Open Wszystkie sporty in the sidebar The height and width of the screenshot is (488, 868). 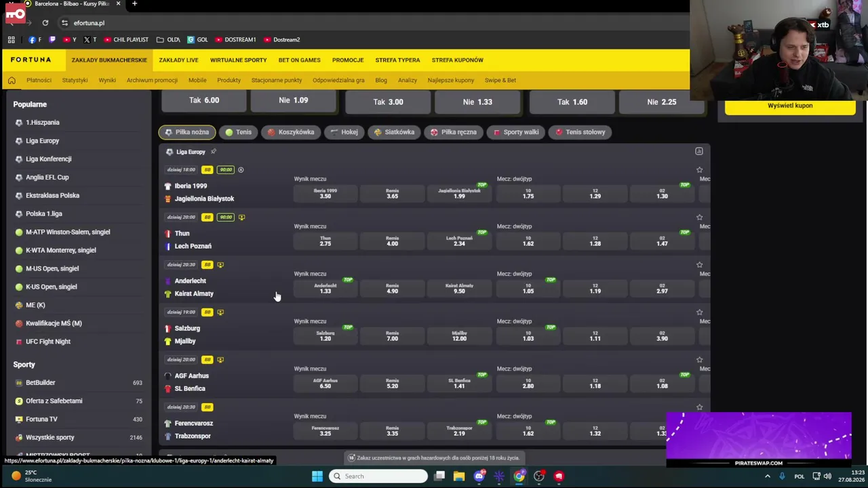pyautogui.click(x=50, y=438)
